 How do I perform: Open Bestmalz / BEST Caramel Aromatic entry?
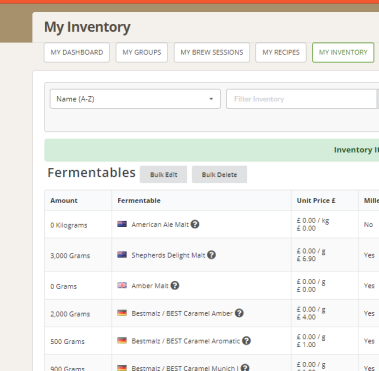click(x=186, y=341)
